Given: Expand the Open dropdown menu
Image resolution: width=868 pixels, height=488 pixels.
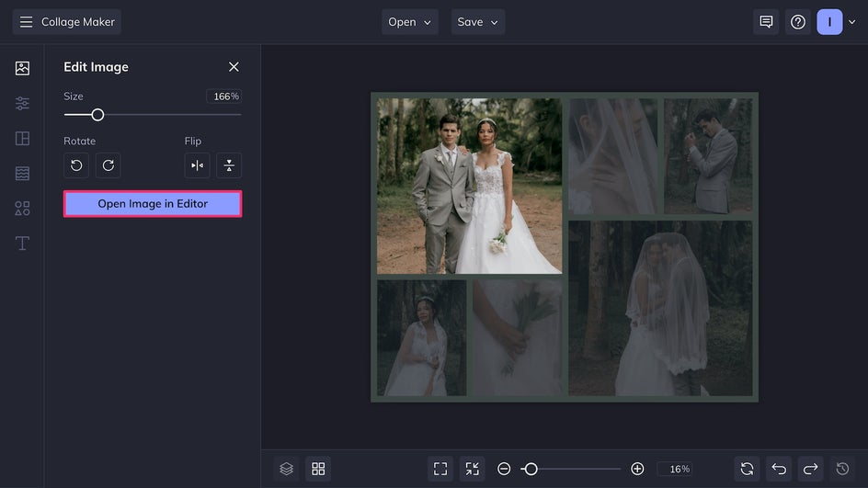Looking at the screenshot, I should (410, 22).
